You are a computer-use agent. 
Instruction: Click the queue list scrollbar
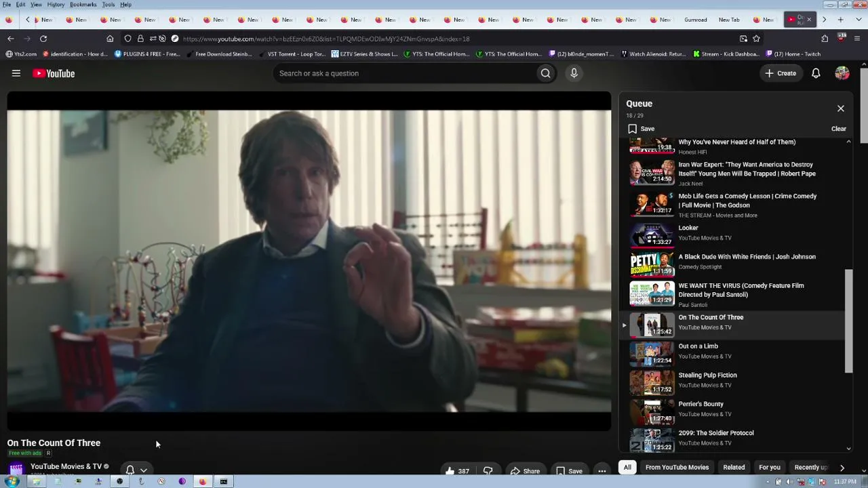click(848, 321)
